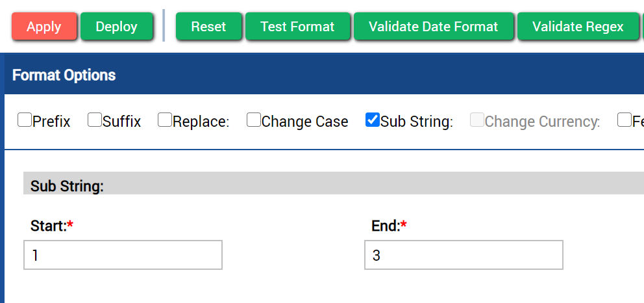Viewport: 644px width, 303px height.
Task: Turn on Change Case checkbox
Action: (x=253, y=120)
